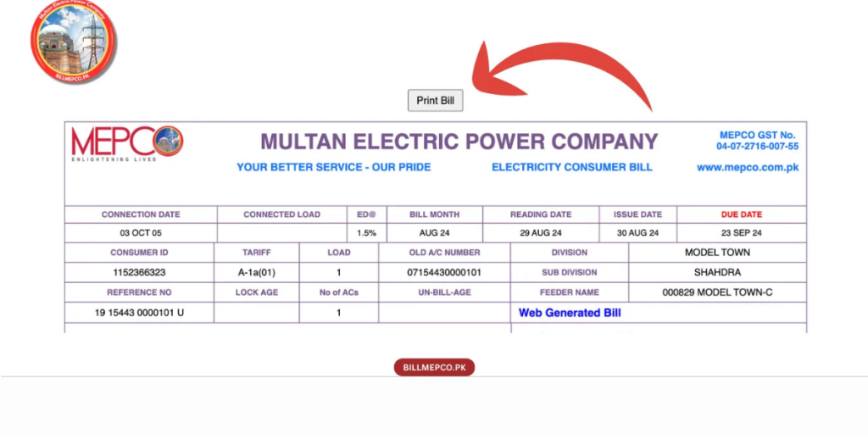Image resolution: width=868 pixels, height=434 pixels.
Task: Click the CONNECTION DATE header cell
Action: click(x=141, y=214)
